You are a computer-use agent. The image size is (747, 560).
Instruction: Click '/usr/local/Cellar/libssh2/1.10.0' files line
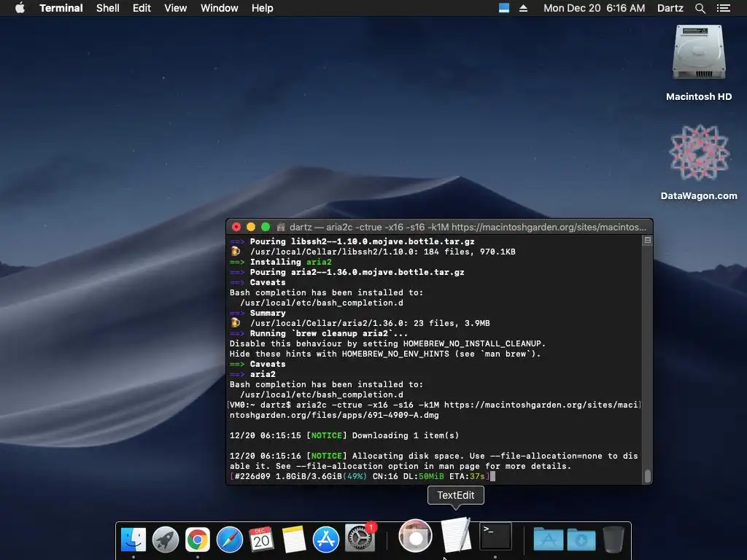pyautogui.click(x=373, y=252)
